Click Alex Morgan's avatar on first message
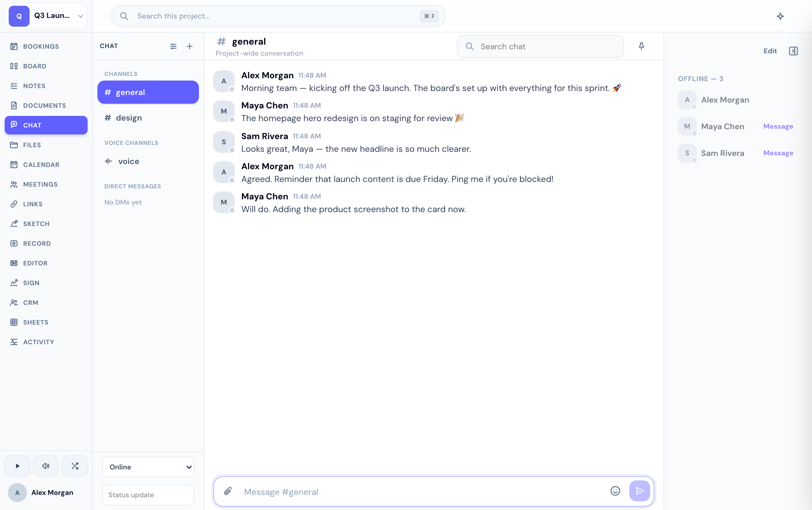 point(224,81)
